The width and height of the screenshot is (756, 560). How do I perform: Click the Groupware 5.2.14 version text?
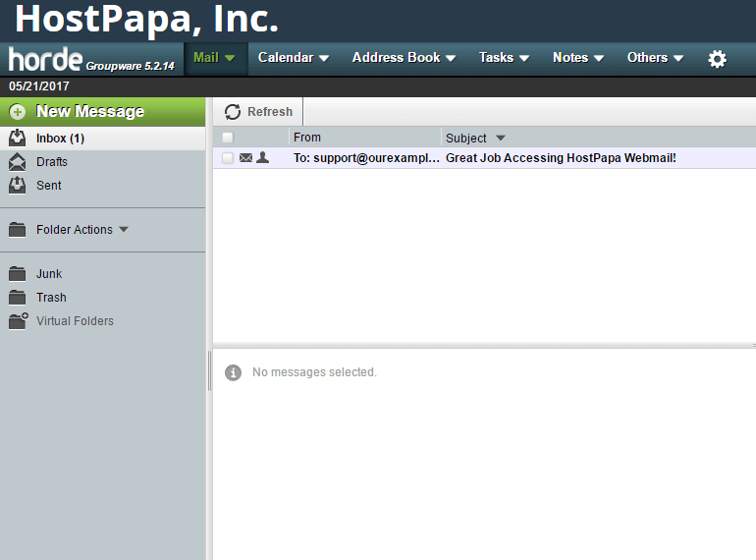pos(131,66)
